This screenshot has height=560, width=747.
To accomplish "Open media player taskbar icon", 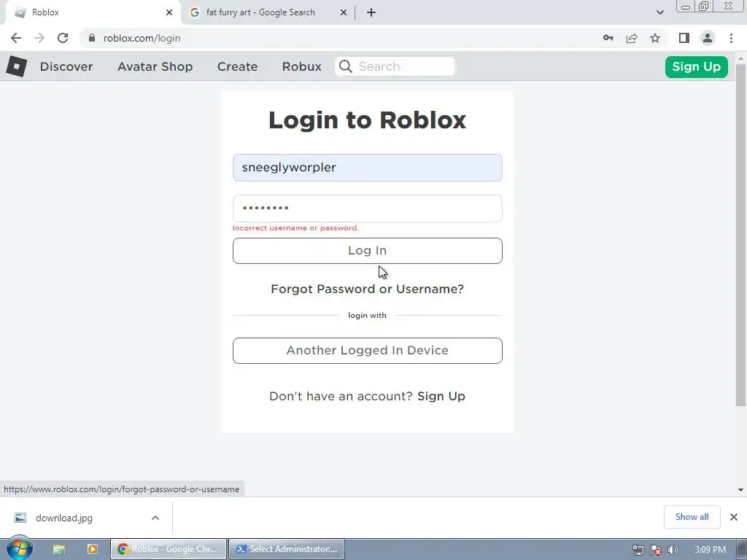I will pos(93,549).
